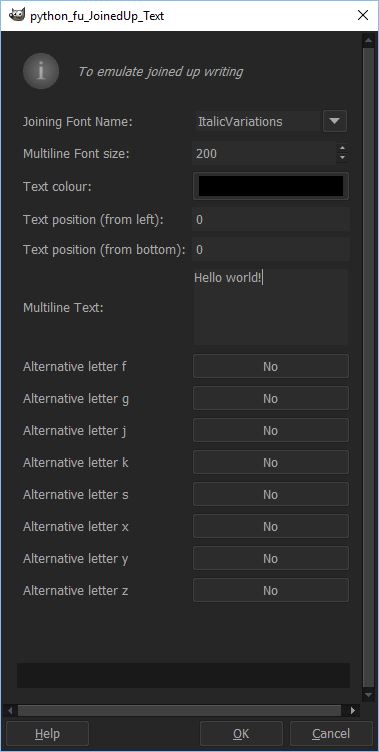Toggle Alternative letter g option
379x752 pixels.
(271, 399)
